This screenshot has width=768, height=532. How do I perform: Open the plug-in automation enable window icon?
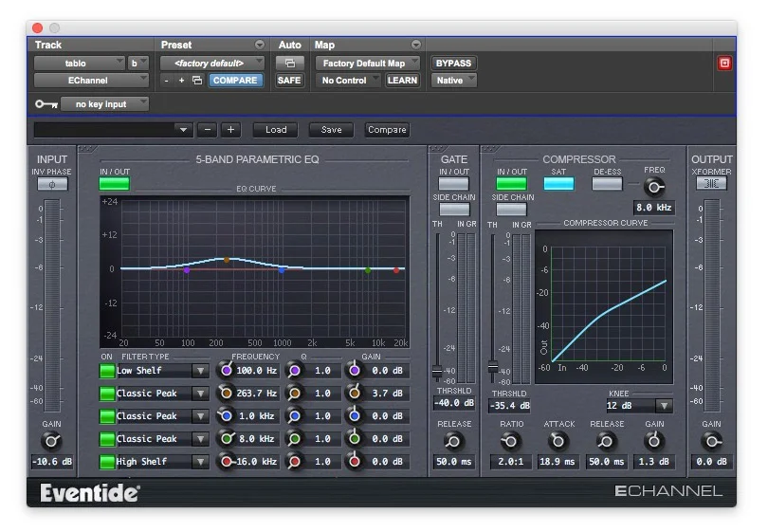[290, 64]
